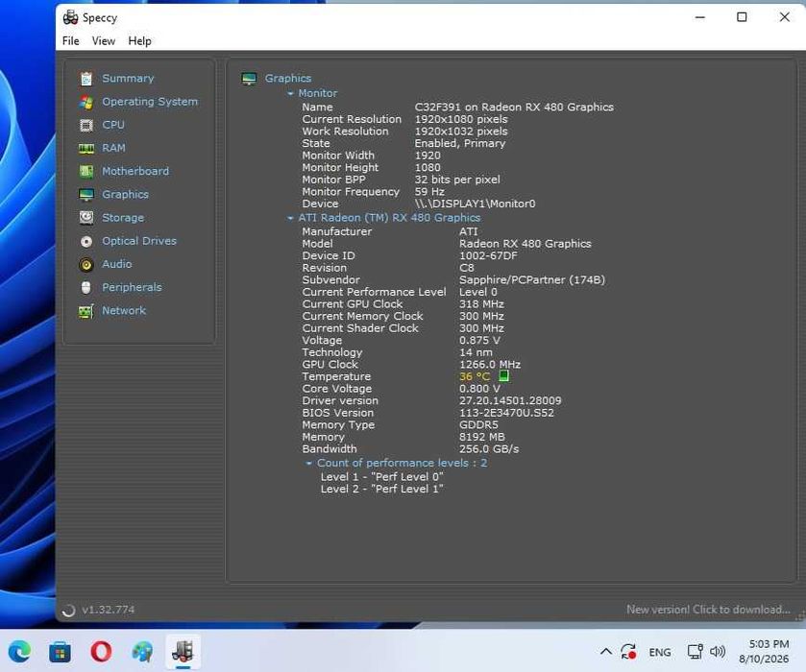Launch Opera browser from the taskbar

(101, 652)
